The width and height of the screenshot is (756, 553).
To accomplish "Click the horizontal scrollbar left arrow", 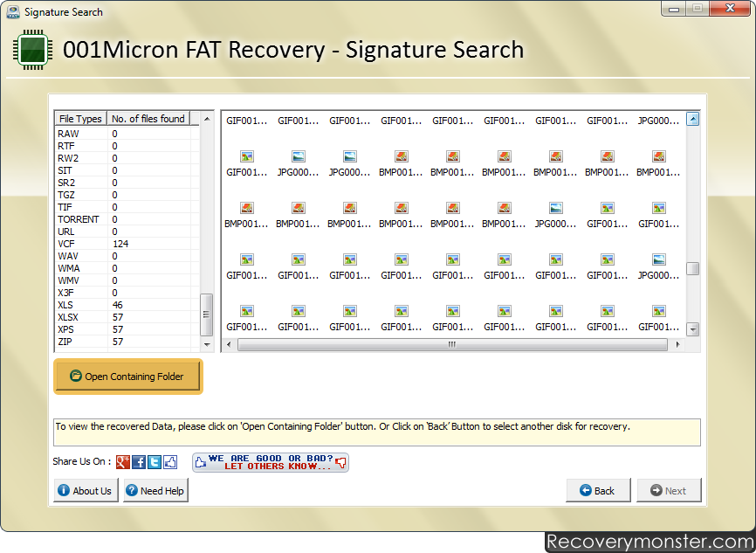I will tap(229, 344).
